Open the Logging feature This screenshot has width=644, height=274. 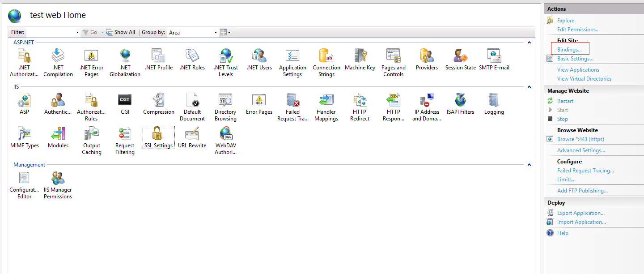494,103
